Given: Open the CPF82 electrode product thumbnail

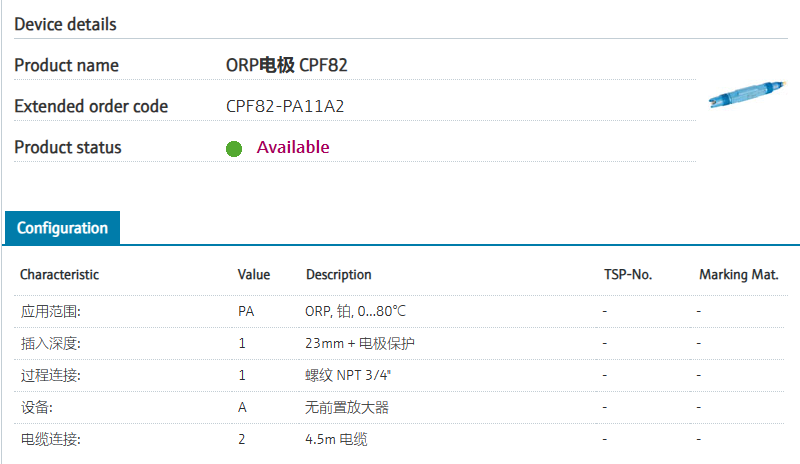Looking at the screenshot, I should [747, 93].
